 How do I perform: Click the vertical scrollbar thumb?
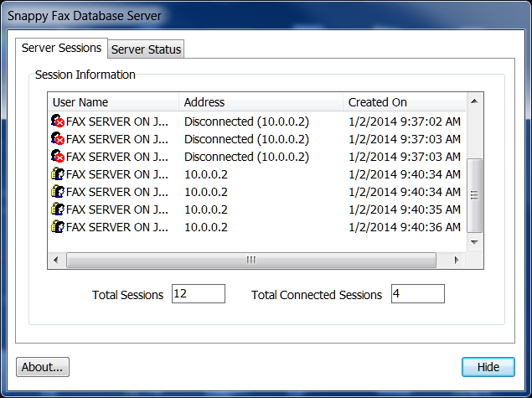pos(475,195)
